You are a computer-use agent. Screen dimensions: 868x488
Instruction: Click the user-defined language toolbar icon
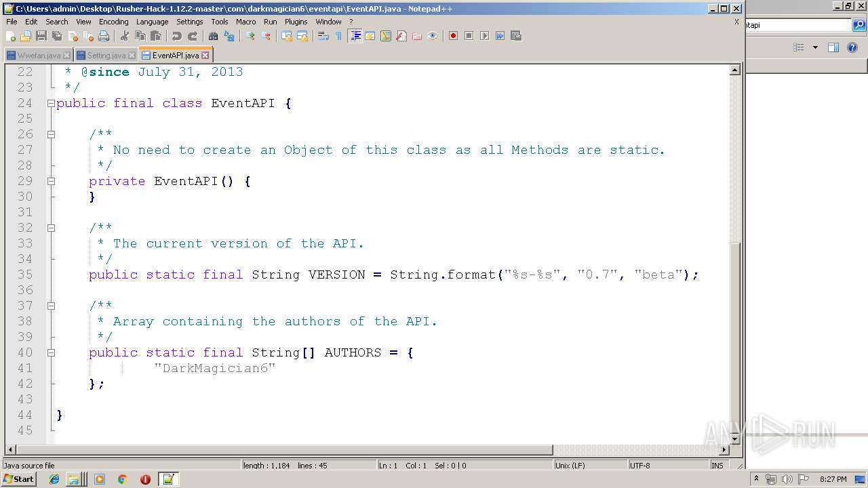pos(370,36)
